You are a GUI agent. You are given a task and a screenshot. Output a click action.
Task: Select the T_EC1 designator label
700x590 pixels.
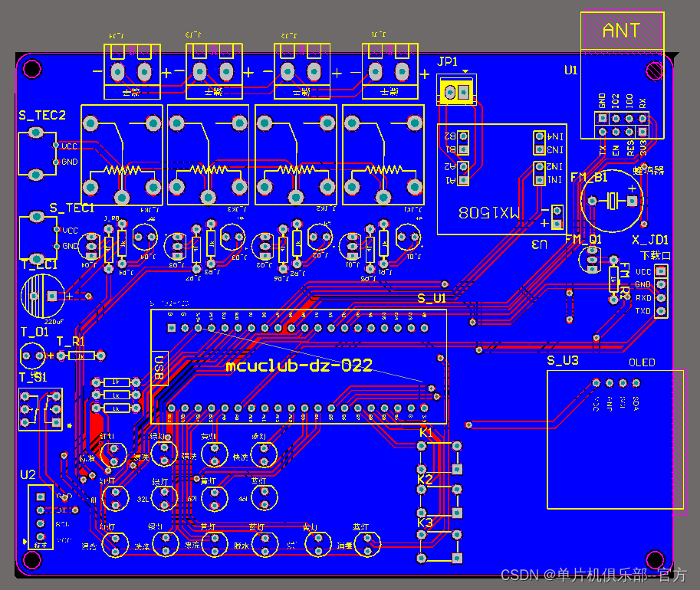[39, 264]
